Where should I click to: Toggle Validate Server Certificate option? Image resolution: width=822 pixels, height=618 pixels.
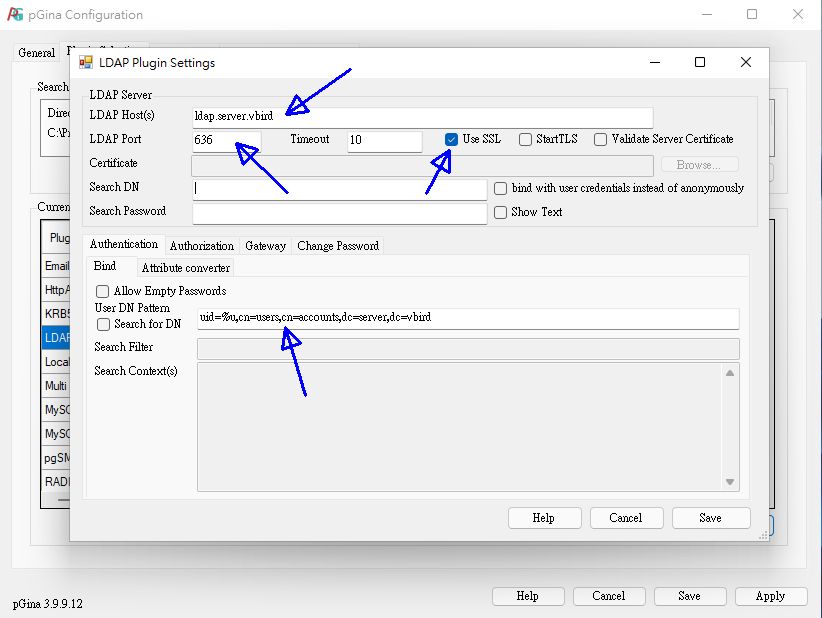coord(600,140)
